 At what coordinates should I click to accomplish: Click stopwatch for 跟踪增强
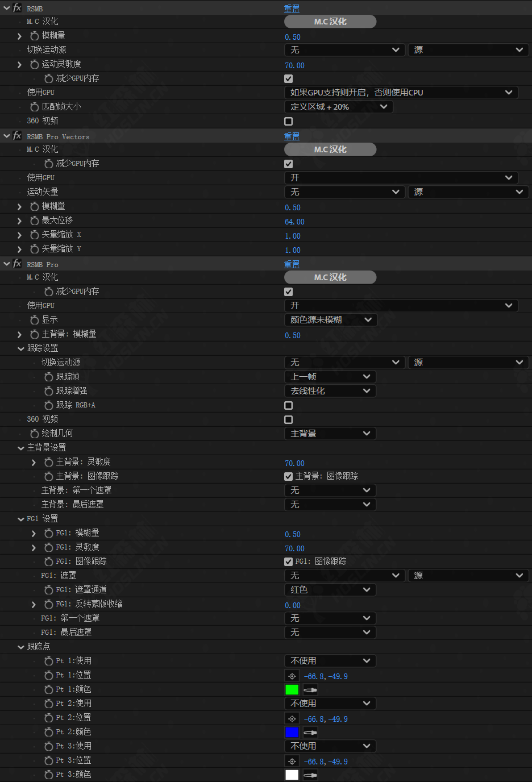pos(49,391)
